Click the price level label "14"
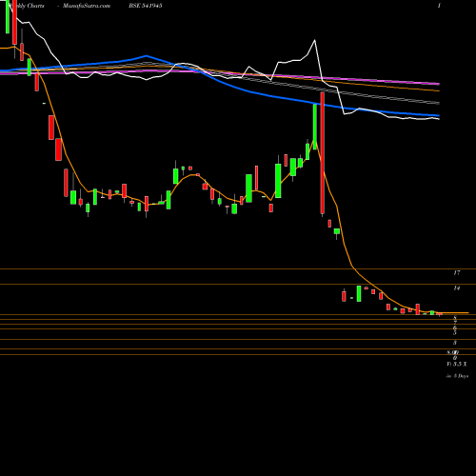Image resolution: width=476 pixels, height=476 pixels. point(457,288)
